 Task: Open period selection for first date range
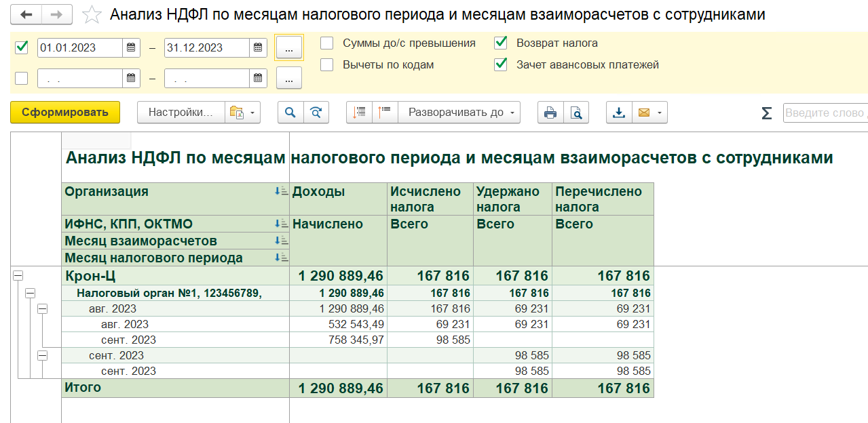288,47
